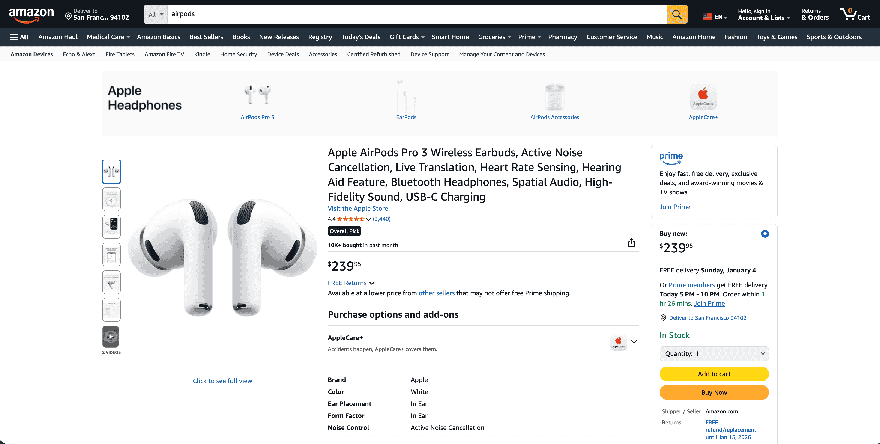The image size is (880, 444).
Task: Click the delivery location pin
Action: click(x=68, y=15)
